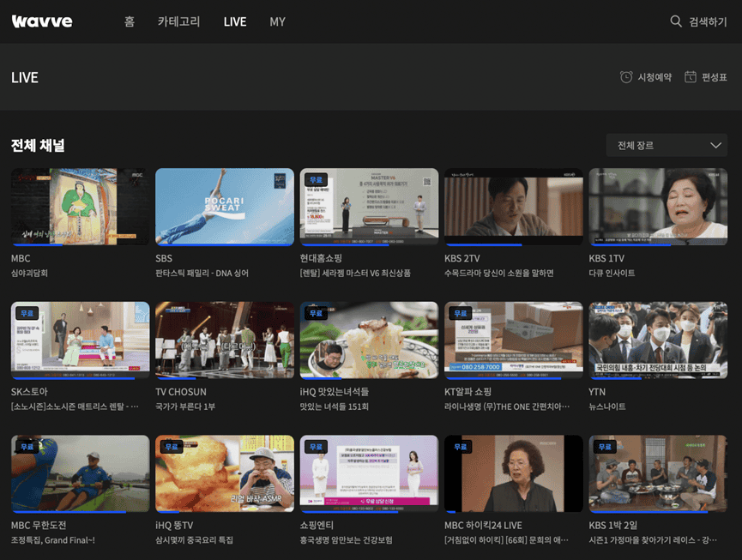
Task: Select the LIVE tab
Action: (x=235, y=21)
